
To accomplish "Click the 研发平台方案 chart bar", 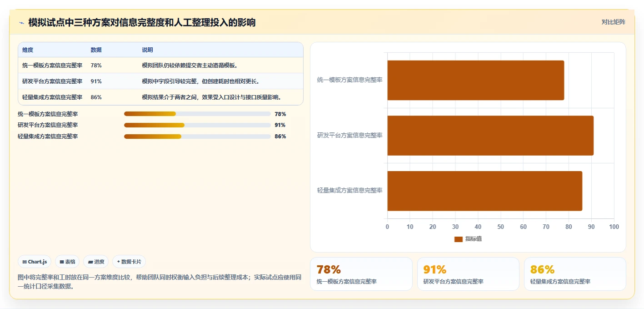I will (x=490, y=136).
